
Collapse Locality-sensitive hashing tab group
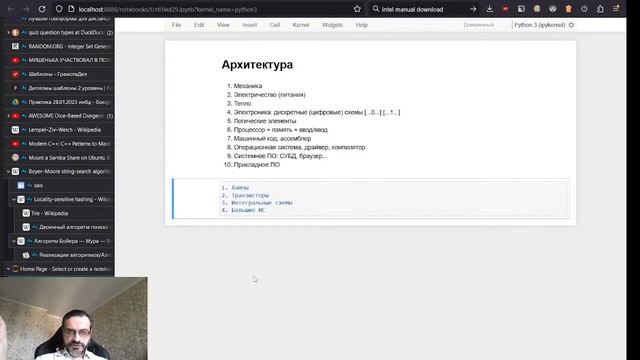click(14, 199)
